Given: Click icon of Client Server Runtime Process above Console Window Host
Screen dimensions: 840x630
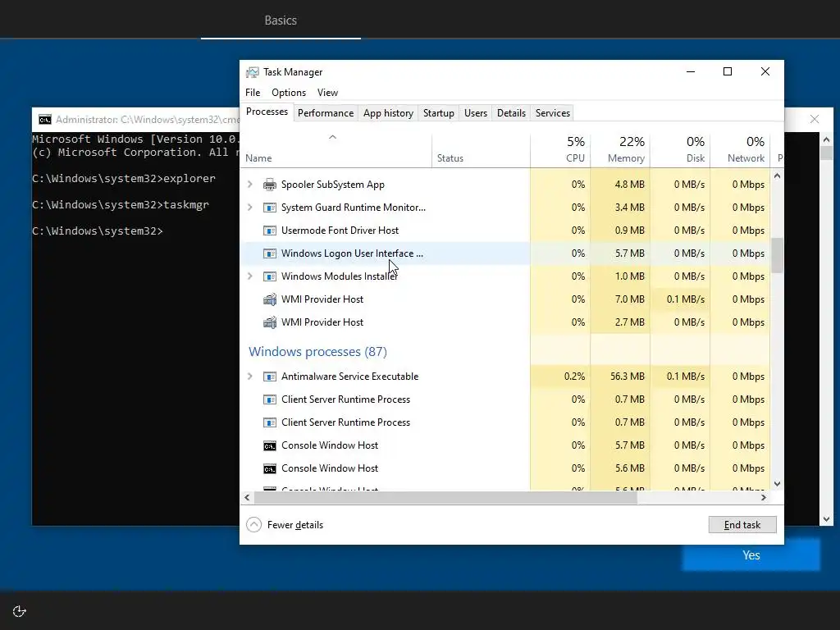Looking at the screenshot, I should click(269, 422).
